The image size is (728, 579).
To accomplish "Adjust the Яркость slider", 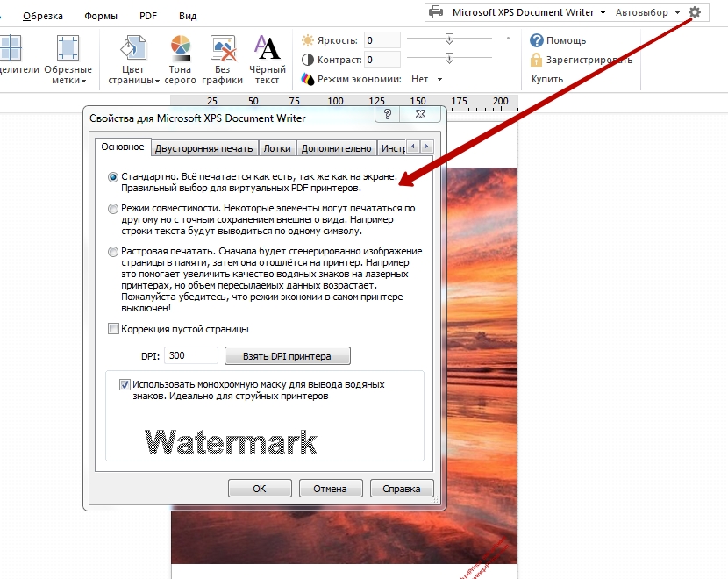I will point(449,39).
